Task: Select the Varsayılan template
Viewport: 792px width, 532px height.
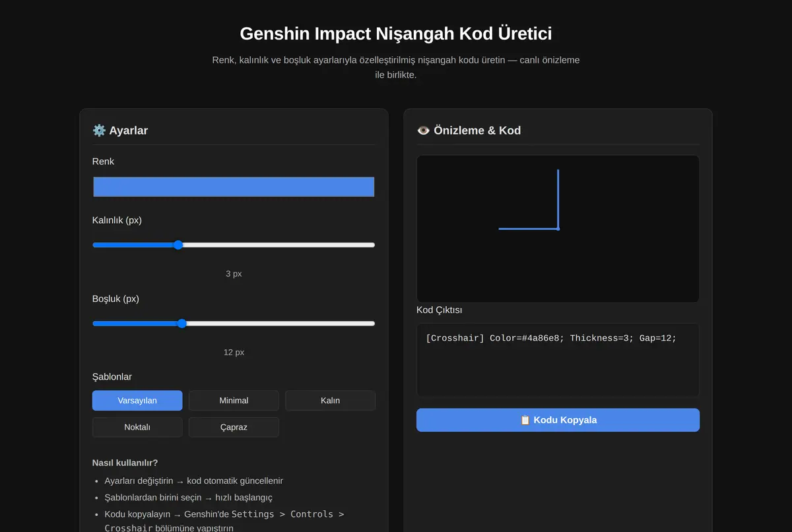Action: coord(137,401)
